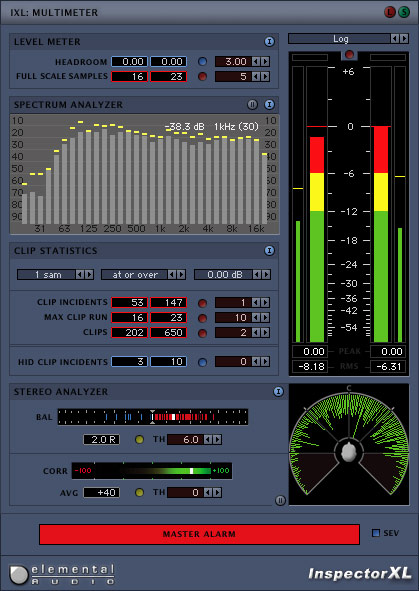Screen dimensions: 419x591
Task: Toggle the balance yellow alarm LED
Action: point(139,439)
